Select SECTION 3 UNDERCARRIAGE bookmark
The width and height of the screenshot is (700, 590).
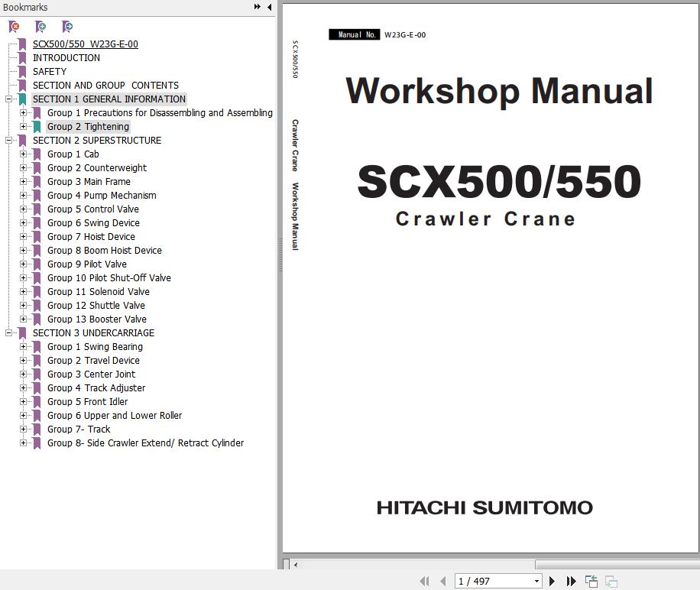(93, 333)
